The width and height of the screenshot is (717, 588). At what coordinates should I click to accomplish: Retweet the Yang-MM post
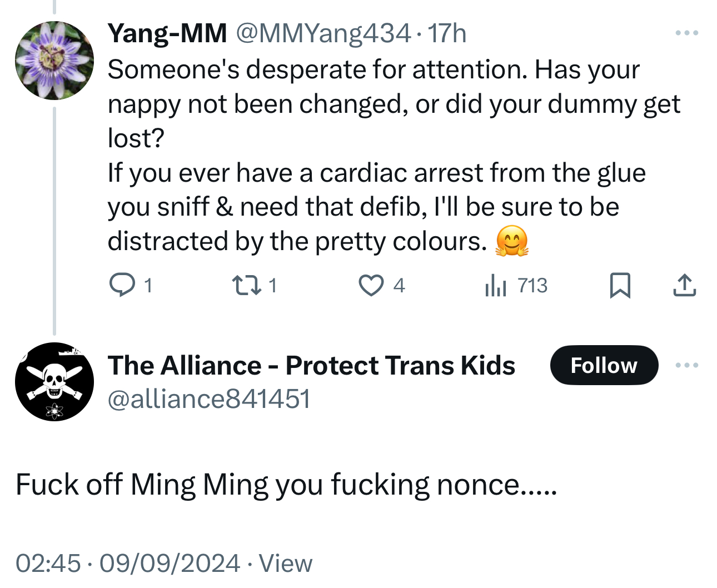tap(246, 286)
